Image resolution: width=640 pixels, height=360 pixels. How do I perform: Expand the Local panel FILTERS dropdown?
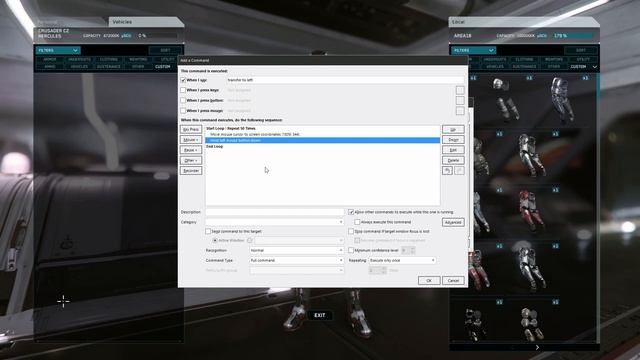point(473,50)
